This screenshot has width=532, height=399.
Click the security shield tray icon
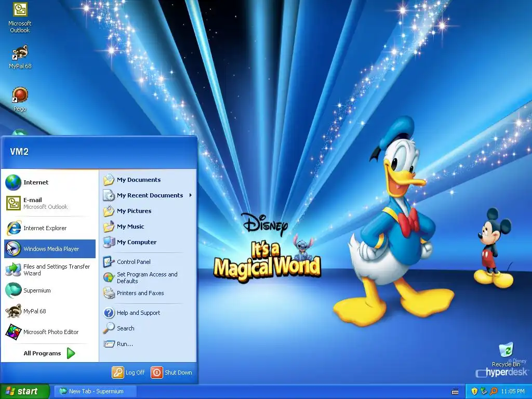pos(474,391)
